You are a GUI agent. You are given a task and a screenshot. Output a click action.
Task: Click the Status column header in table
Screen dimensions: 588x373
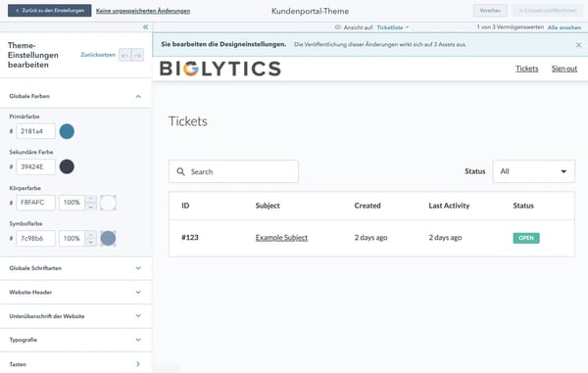(x=523, y=206)
